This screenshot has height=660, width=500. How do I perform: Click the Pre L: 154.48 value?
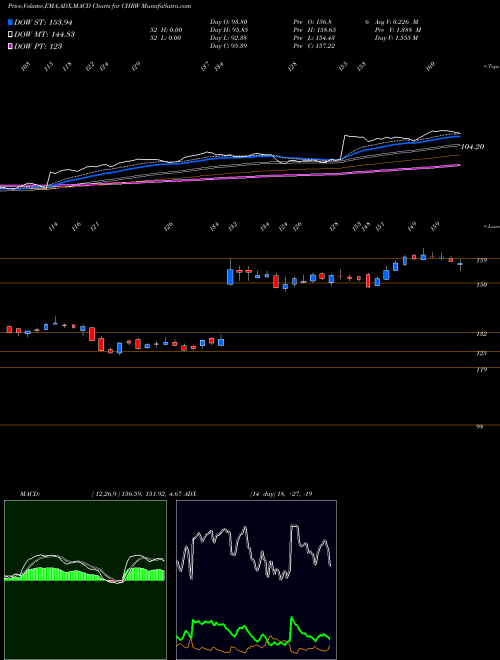pyautogui.click(x=316, y=38)
